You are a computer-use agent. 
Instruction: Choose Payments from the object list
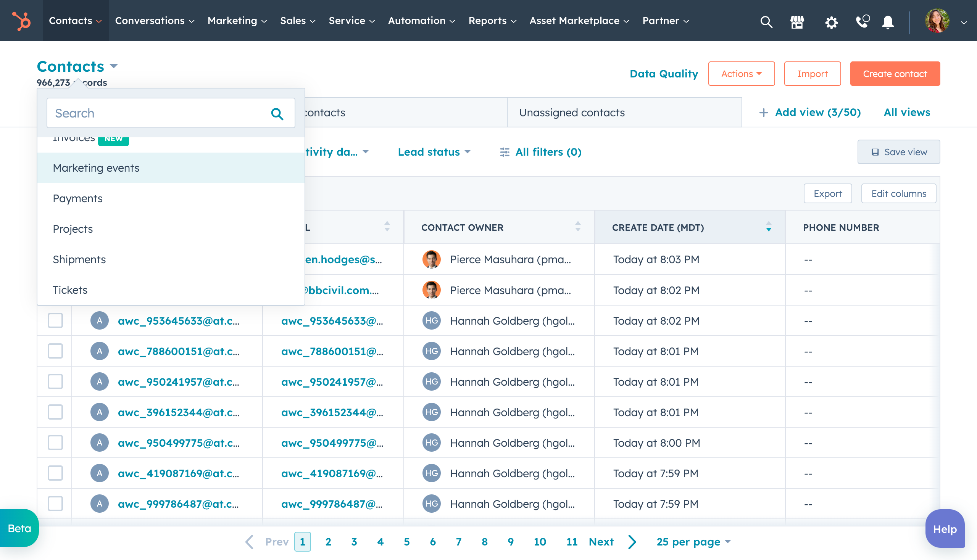coord(171,198)
